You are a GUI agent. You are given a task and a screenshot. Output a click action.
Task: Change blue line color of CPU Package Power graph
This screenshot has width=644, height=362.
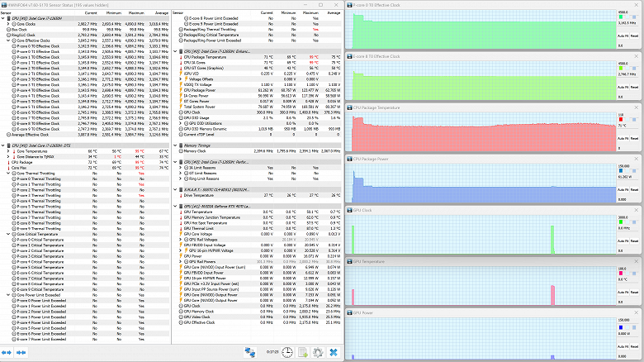(621, 171)
